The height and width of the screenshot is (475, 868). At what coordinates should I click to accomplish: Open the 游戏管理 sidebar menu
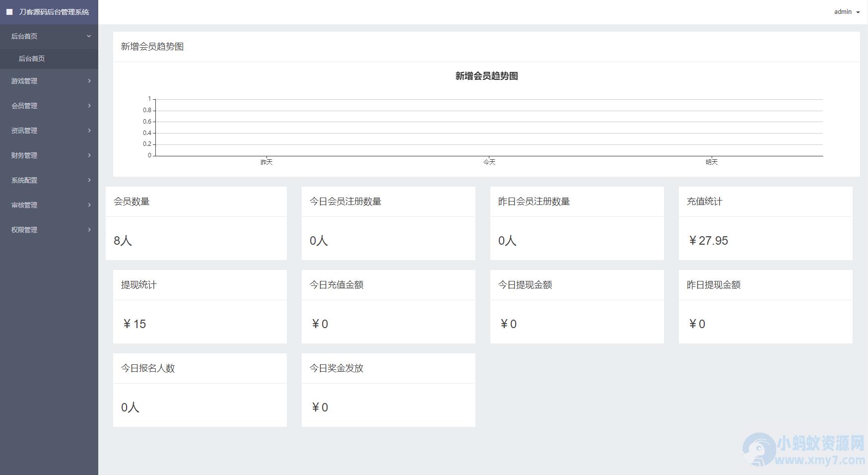pyautogui.click(x=49, y=81)
